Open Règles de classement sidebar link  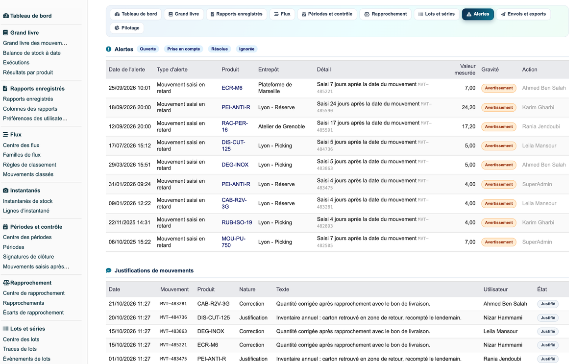29,165
